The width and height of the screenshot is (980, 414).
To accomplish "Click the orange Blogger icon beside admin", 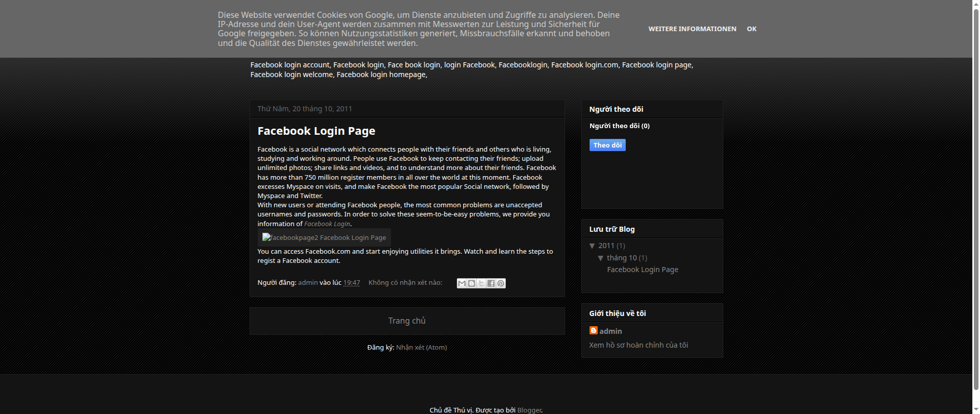I will pos(593,331).
